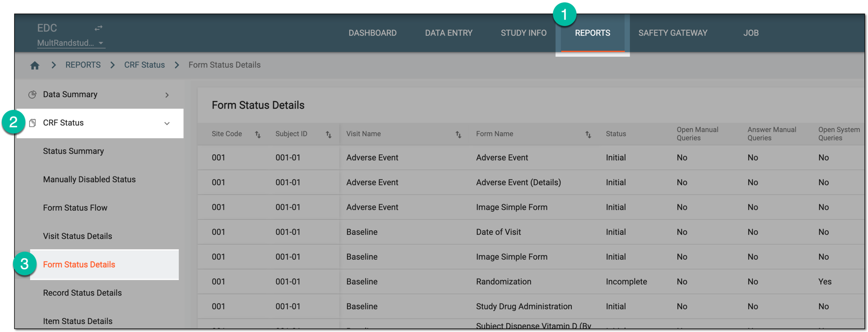This screenshot has height=332, width=868.
Task: Open the MultRandstud study dropdown
Action: coord(71,43)
